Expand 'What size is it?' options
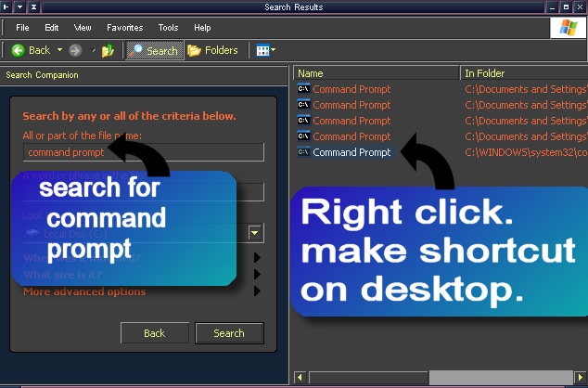The image size is (588, 388). 257,275
